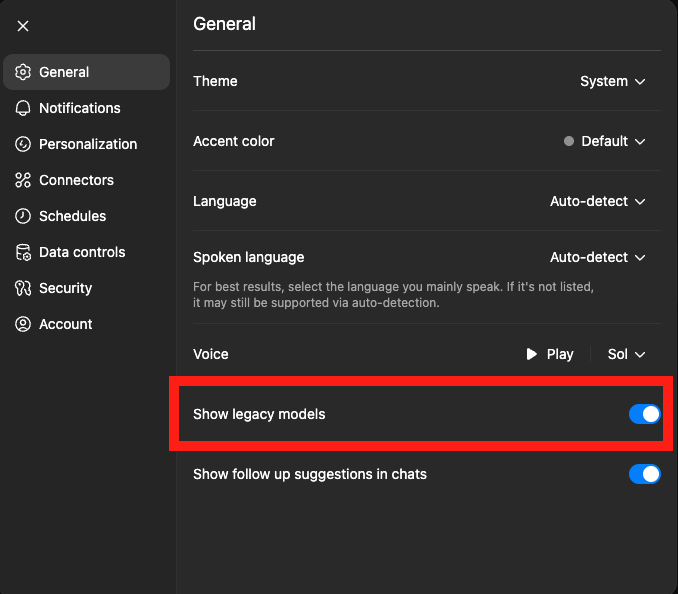Open the Theme System dropdown
678x594 pixels.
pyautogui.click(x=613, y=81)
